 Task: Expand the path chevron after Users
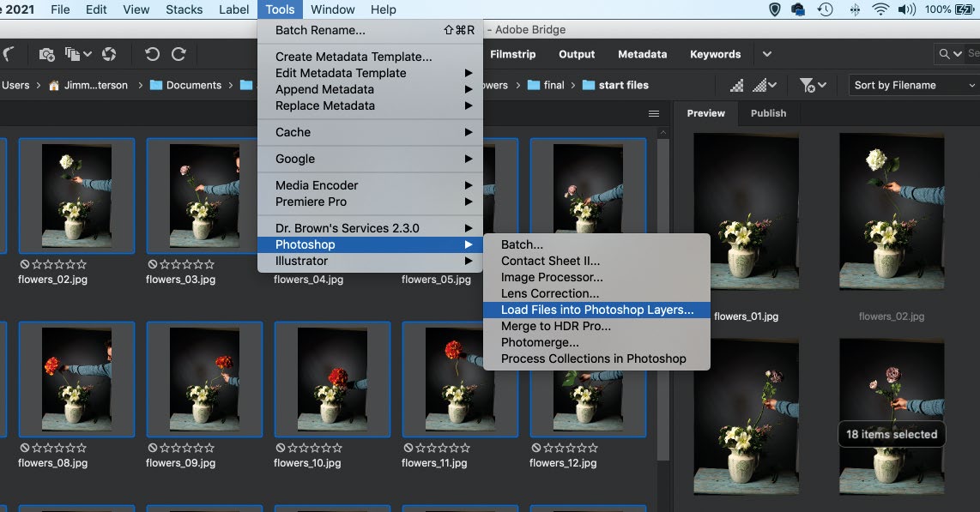click(x=38, y=85)
